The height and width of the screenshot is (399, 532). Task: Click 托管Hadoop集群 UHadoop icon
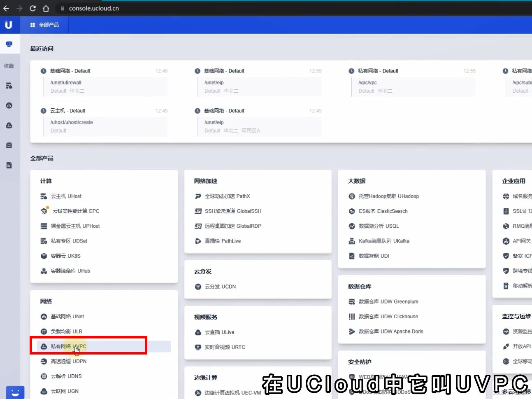point(352,196)
